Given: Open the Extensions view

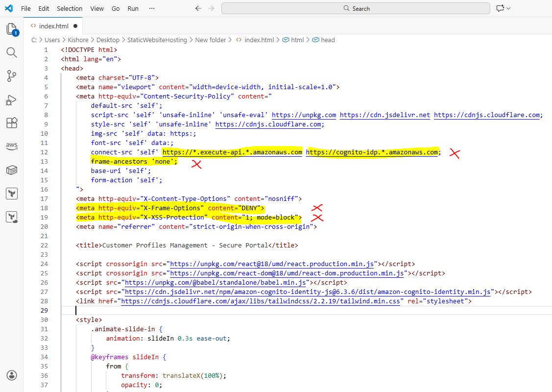Looking at the screenshot, I should (12, 122).
